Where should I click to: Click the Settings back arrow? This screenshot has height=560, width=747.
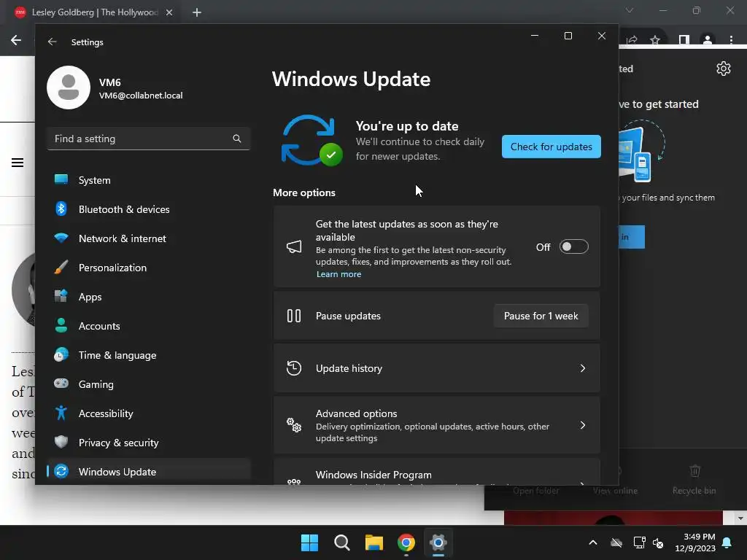pos(53,42)
